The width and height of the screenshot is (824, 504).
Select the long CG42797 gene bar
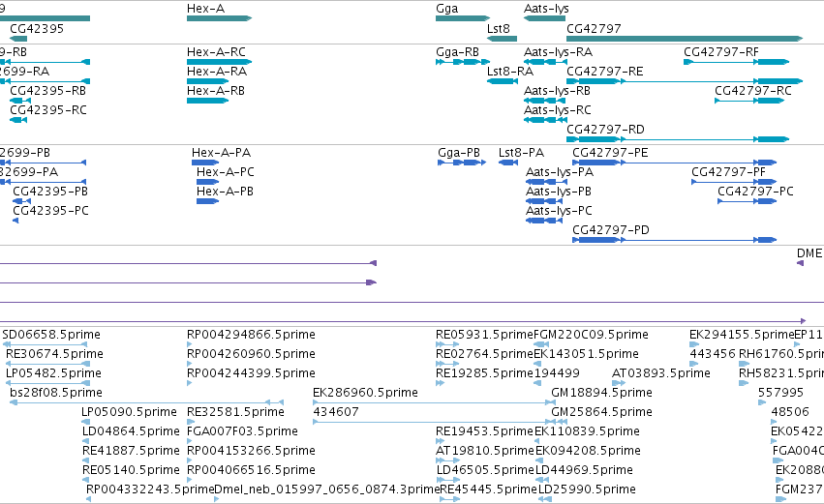(685, 39)
